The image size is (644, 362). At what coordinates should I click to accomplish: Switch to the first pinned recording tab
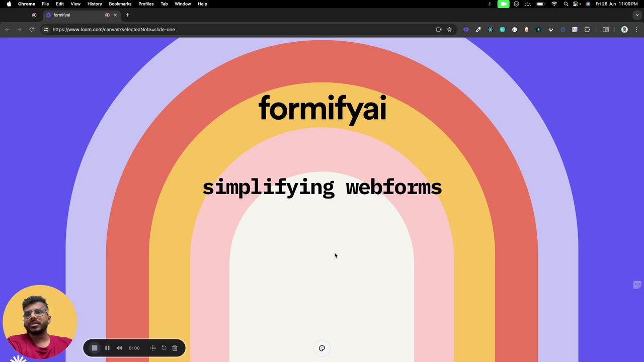click(34, 15)
